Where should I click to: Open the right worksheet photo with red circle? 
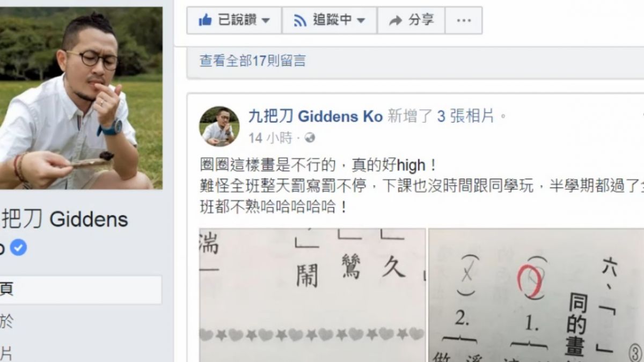[536, 295]
